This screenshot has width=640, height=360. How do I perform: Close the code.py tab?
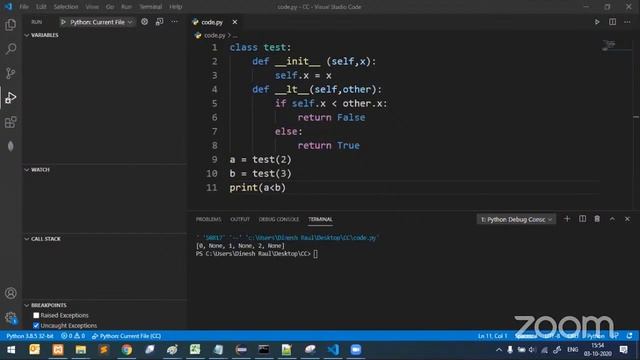235,22
